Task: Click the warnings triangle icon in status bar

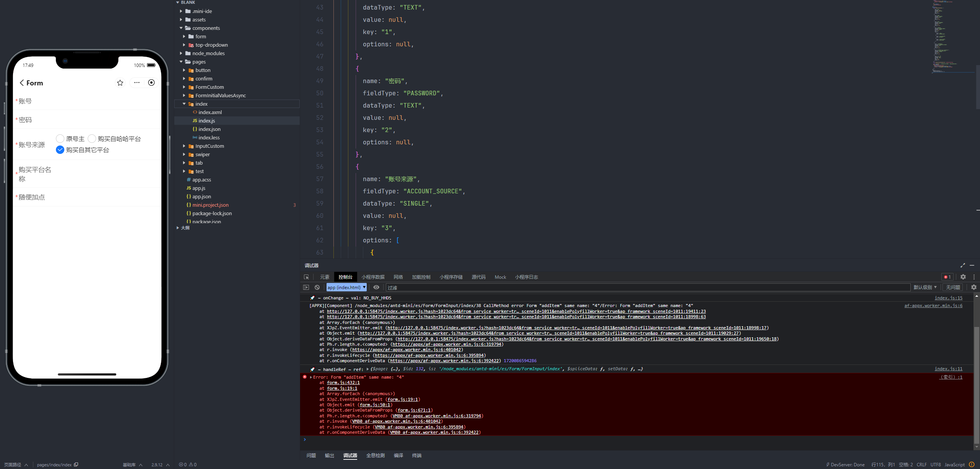Action: [193, 464]
